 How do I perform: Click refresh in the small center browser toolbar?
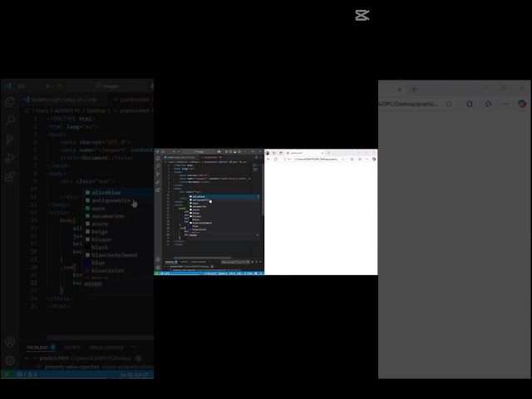pos(275,159)
